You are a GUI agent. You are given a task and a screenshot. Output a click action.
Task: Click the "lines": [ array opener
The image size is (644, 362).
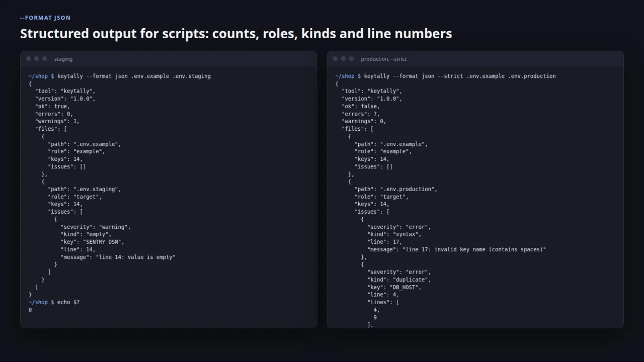click(383, 302)
